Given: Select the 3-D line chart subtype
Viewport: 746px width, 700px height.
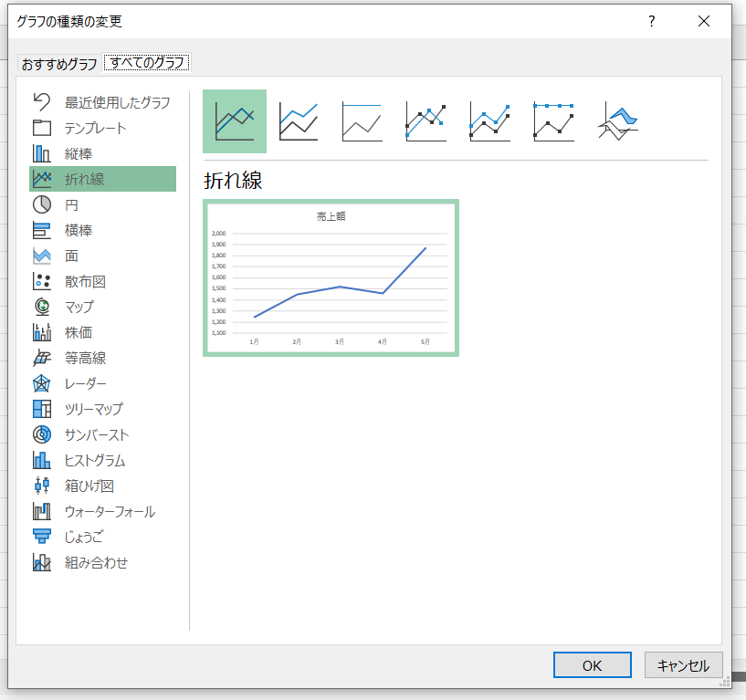Looking at the screenshot, I should 617,121.
